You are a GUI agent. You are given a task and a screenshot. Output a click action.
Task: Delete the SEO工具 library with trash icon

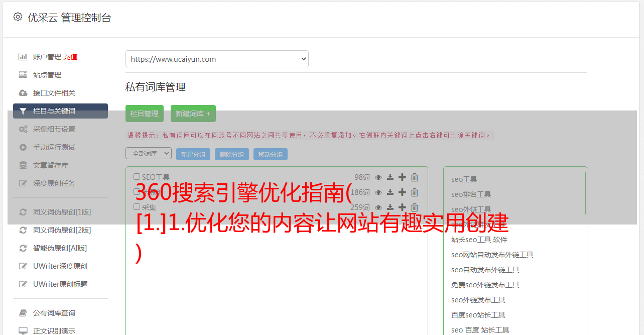coord(415,177)
